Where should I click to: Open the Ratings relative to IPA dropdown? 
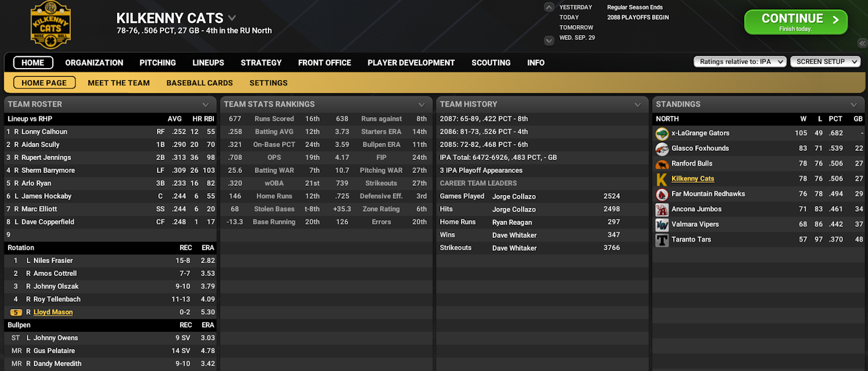pyautogui.click(x=740, y=61)
